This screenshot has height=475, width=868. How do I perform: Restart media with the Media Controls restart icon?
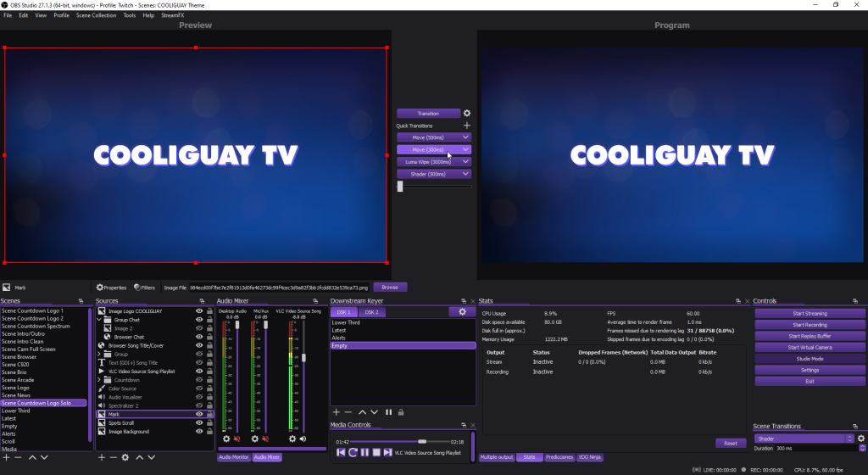[x=353, y=453]
